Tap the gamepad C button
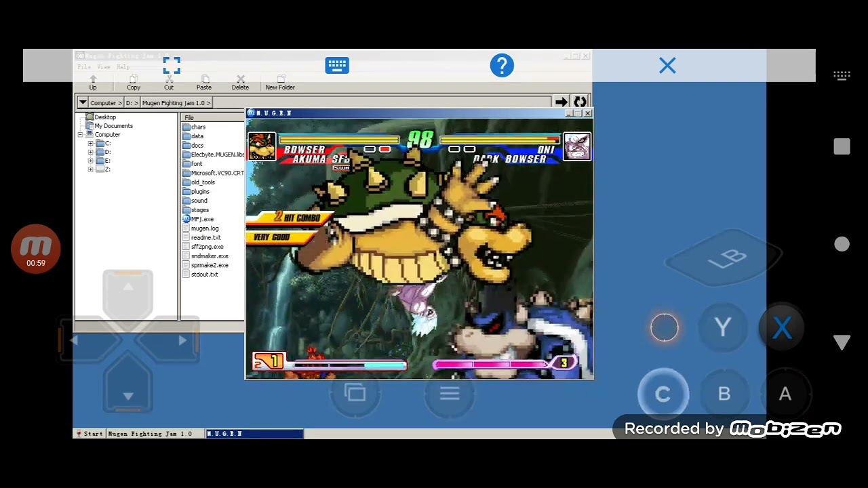Image resolution: width=868 pixels, height=488 pixels. coord(663,394)
